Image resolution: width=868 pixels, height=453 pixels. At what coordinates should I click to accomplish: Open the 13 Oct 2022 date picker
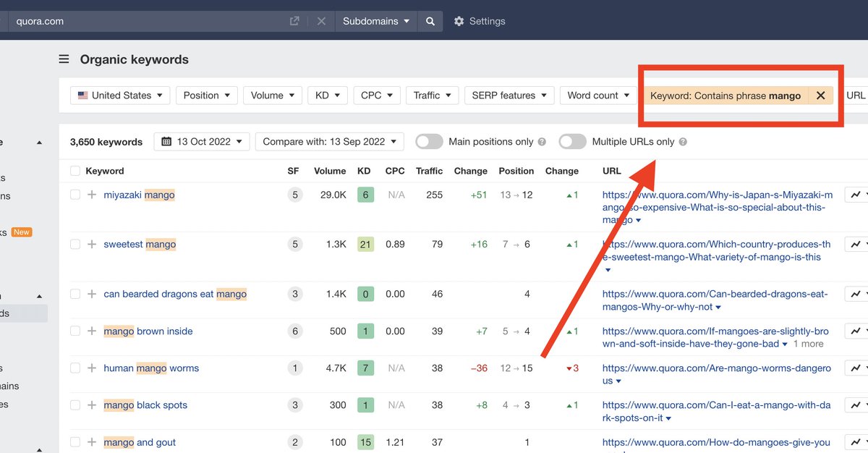click(x=202, y=142)
